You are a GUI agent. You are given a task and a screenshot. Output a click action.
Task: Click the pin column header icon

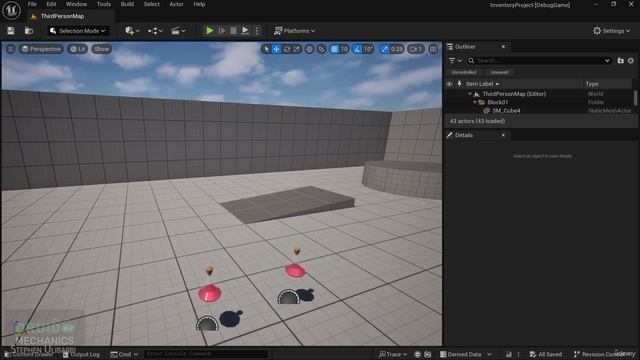point(459,84)
